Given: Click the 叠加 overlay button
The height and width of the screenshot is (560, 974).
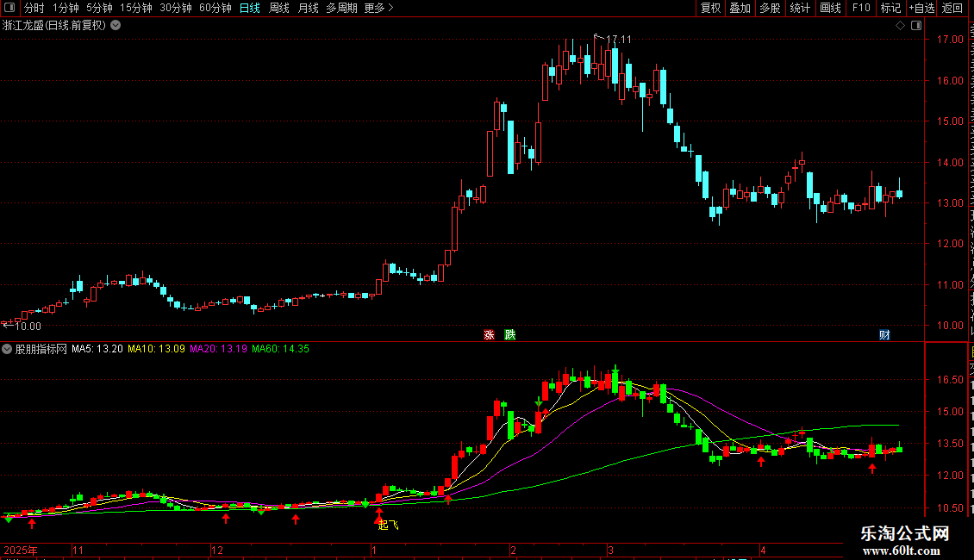Looking at the screenshot, I should [x=740, y=8].
